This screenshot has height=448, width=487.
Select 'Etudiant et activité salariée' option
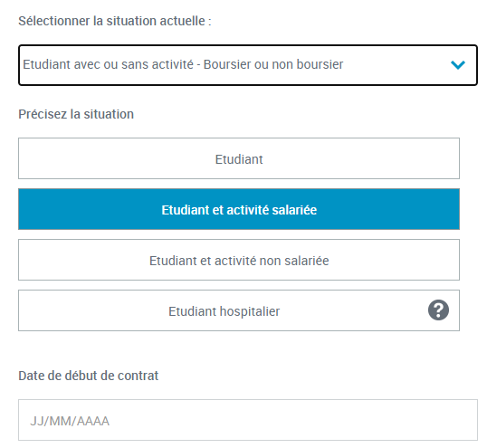point(239,209)
